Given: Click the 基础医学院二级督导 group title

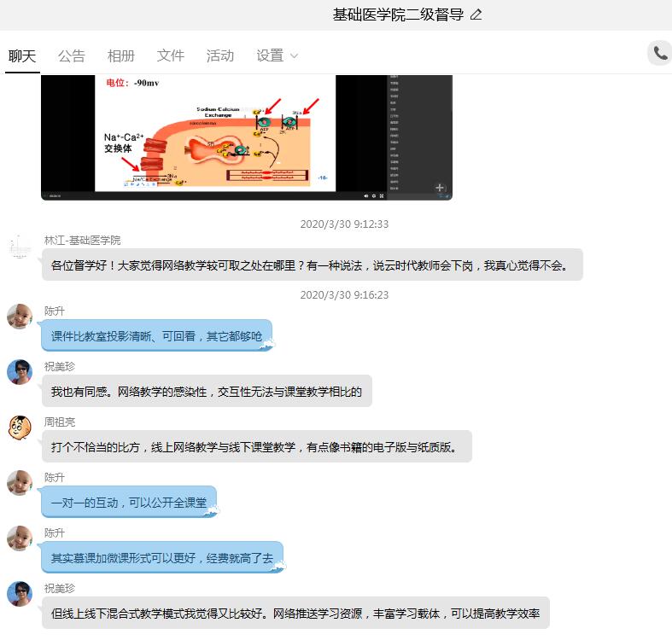Looking at the screenshot, I should coord(398,15).
